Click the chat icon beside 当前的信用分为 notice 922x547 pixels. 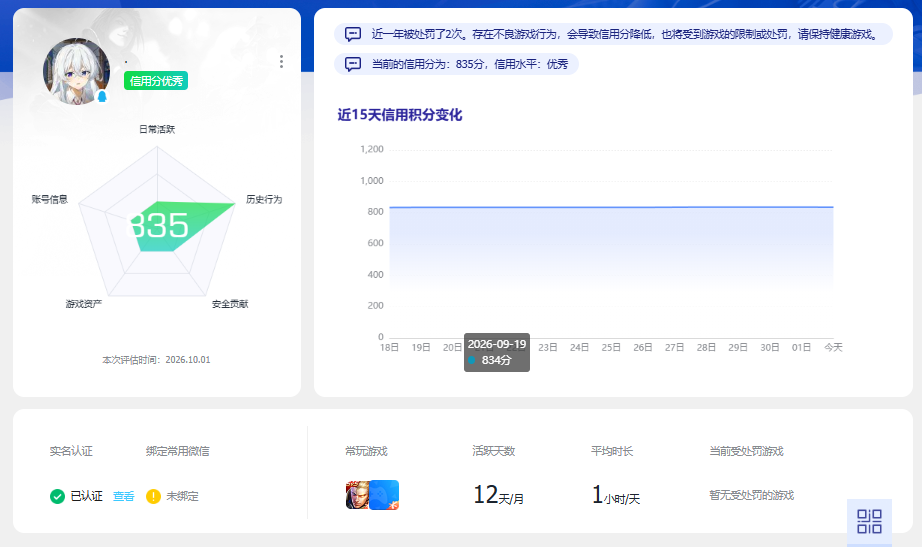pyautogui.click(x=353, y=64)
